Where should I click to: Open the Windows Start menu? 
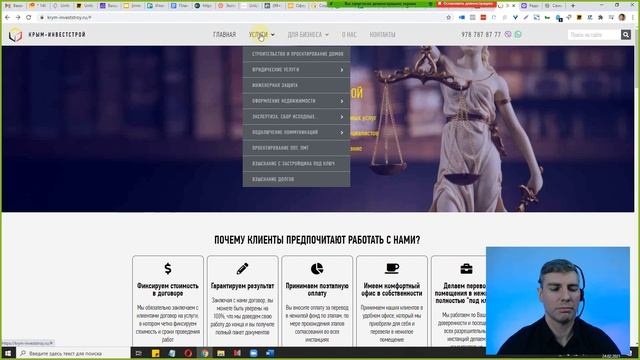tap(8, 353)
